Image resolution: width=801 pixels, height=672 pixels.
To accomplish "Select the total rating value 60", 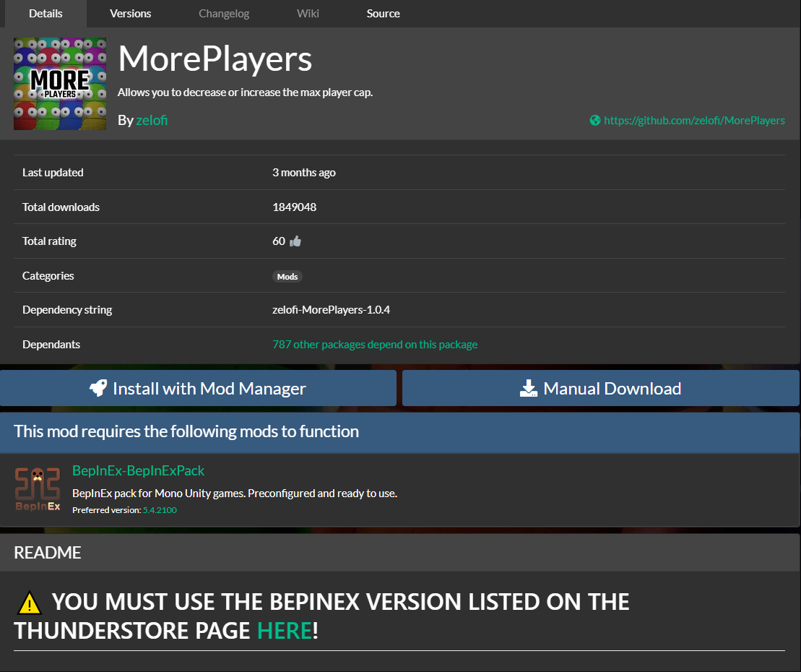I will (279, 241).
